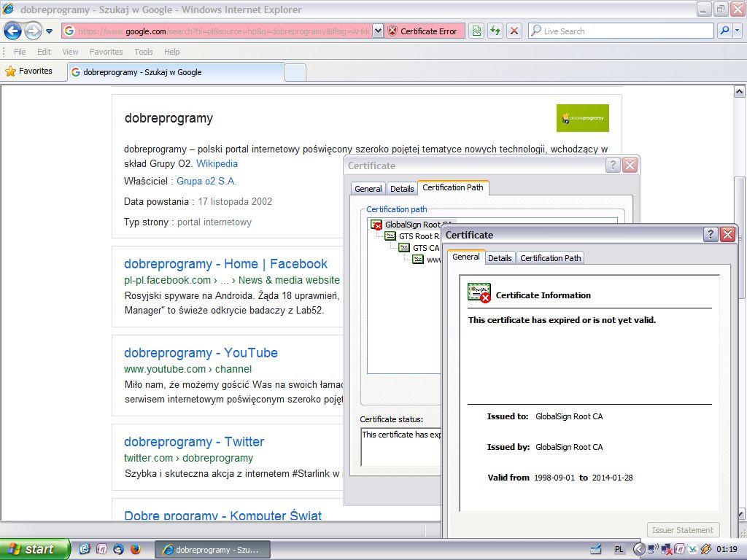Open the Tools menu
This screenshot has width=747, height=560.
click(144, 52)
